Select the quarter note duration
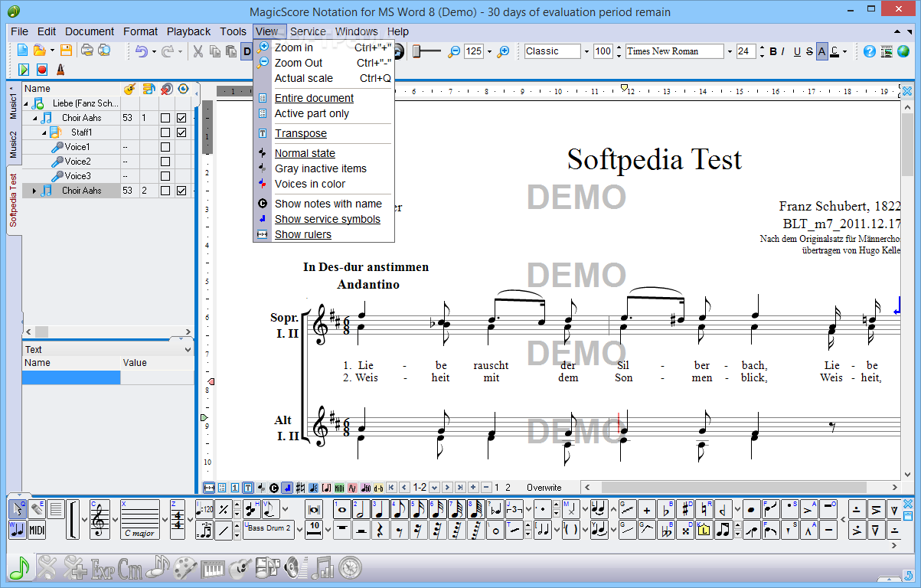The height and width of the screenshot is (588, 921). click(380, 509)
